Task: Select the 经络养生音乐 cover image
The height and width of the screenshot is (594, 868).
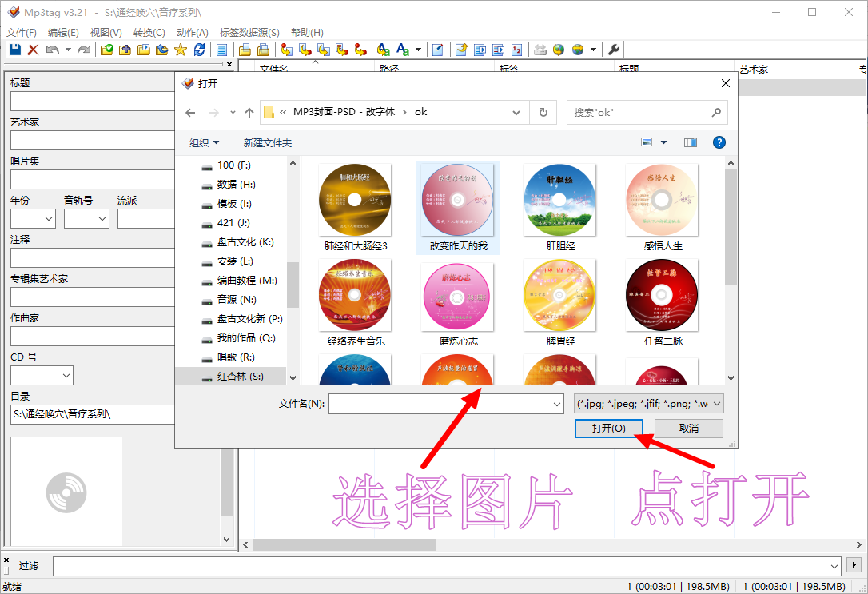Action: [356, 303]
